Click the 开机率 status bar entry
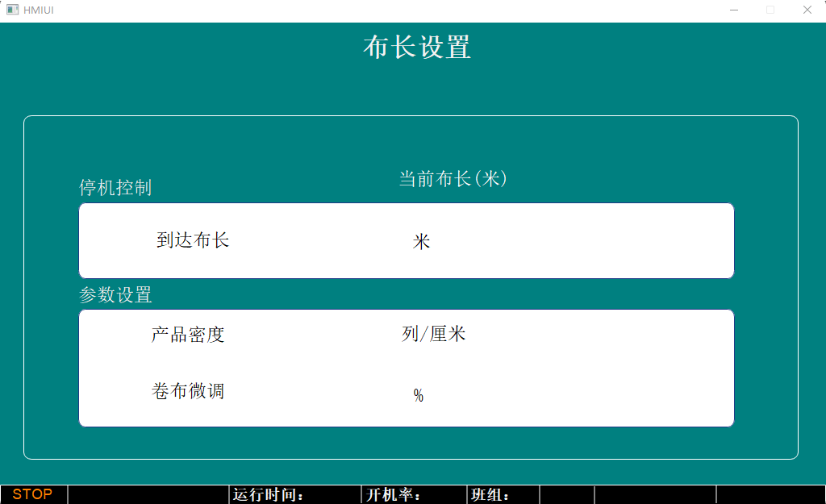The width and height of the screenshot is (826, 504). tap(393, 495)
